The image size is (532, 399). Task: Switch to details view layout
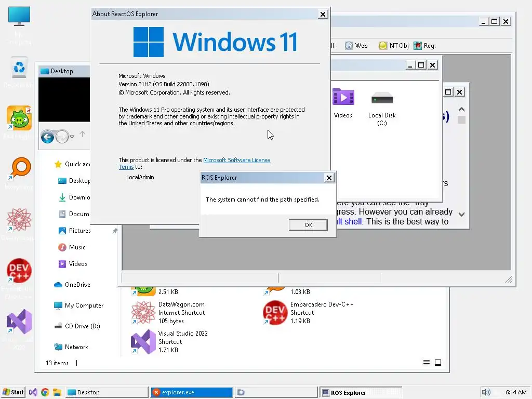(x=427, y=363)
